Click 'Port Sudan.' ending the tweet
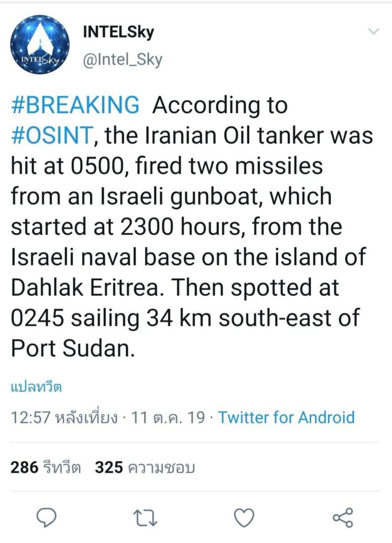The width and height of the screenshot is (392, 543). (x=73, y=348)
